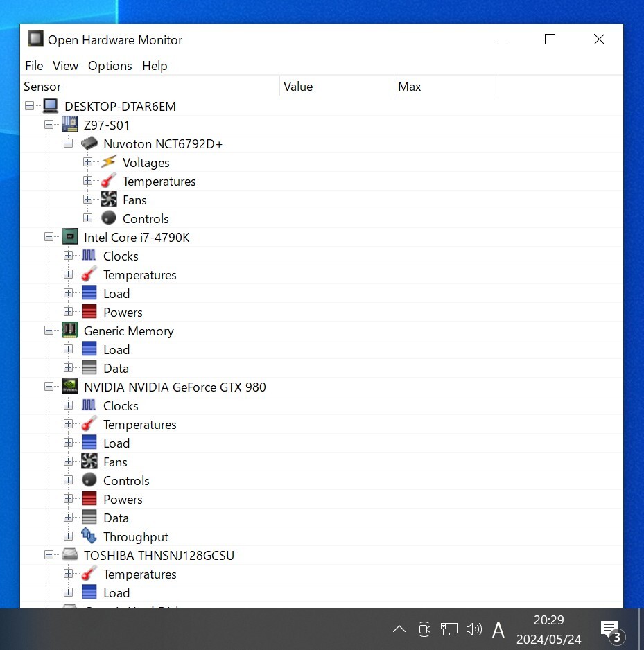Click the blue Load icon under TOSHIBA drive
644x650 pixels.
pos(89,592)
